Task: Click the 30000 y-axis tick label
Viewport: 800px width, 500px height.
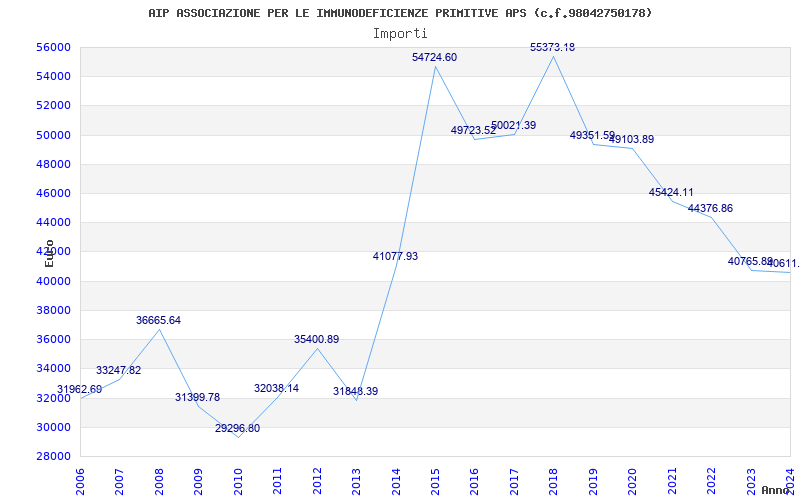Action: point(53,427)
